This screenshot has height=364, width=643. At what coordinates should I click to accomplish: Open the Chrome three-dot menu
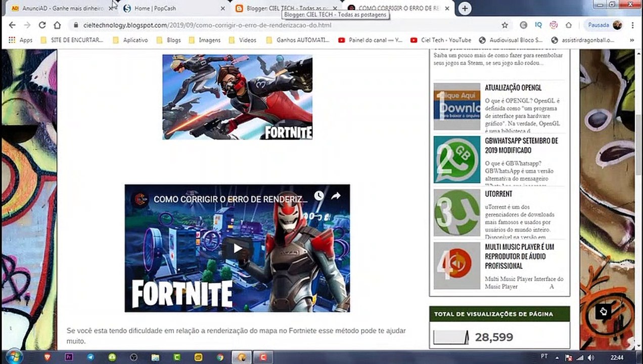tap(632, 25)
